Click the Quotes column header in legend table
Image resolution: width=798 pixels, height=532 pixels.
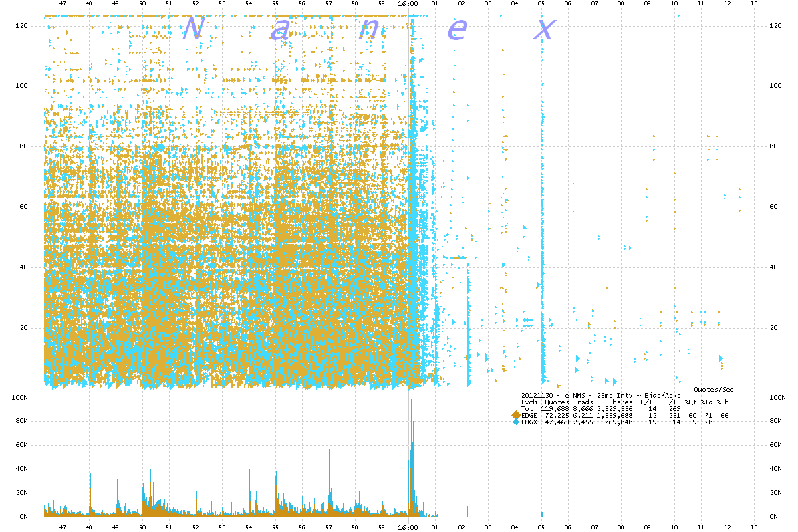pyautogui.click(x=557, y=402)
